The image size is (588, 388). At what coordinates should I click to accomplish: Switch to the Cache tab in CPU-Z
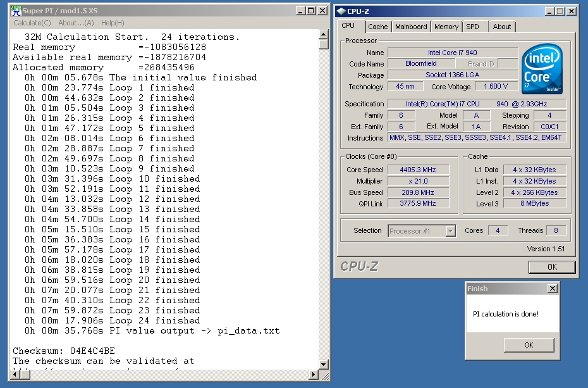pyautogui.click(x=377, y=27)
